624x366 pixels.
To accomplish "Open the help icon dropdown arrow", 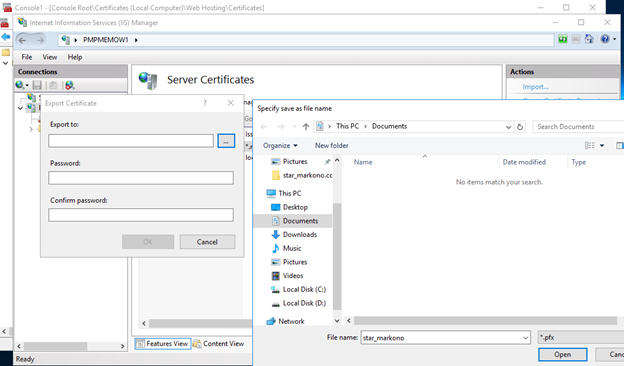I will click(614, 39).
